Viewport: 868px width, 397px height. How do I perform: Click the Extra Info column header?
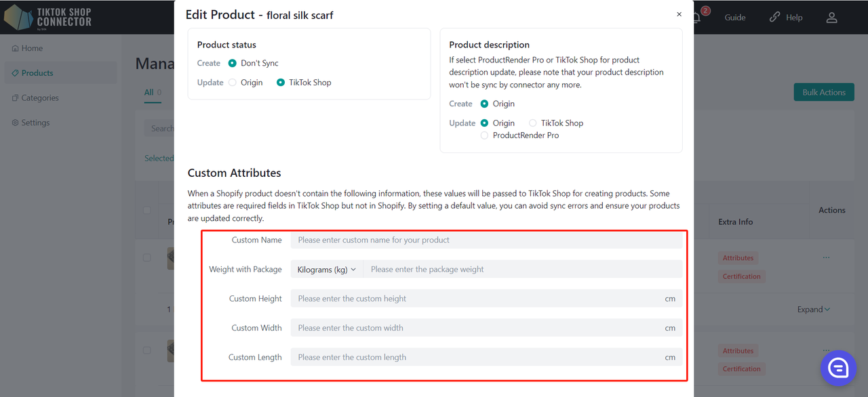(736, 222)
